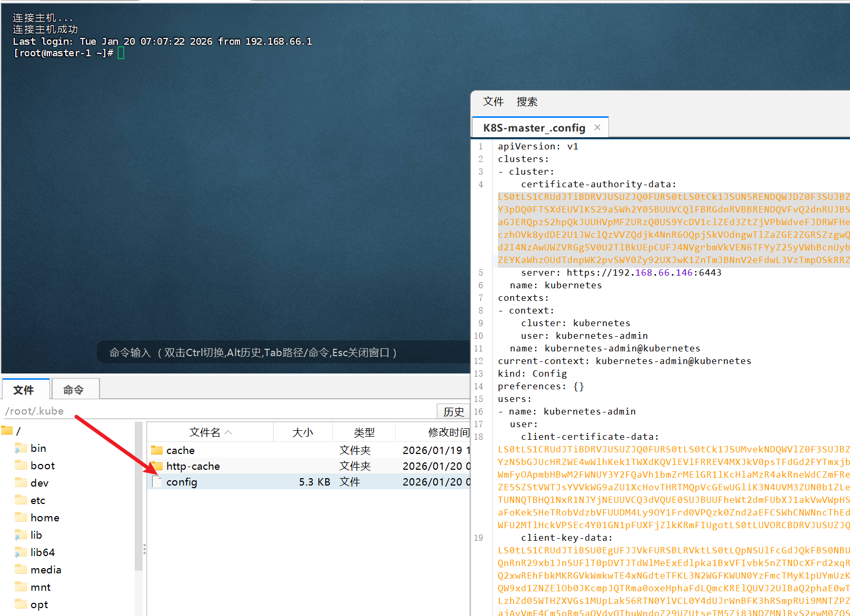The image size is (850, 616).
Task: Select the config file icon
Action: 157,482
